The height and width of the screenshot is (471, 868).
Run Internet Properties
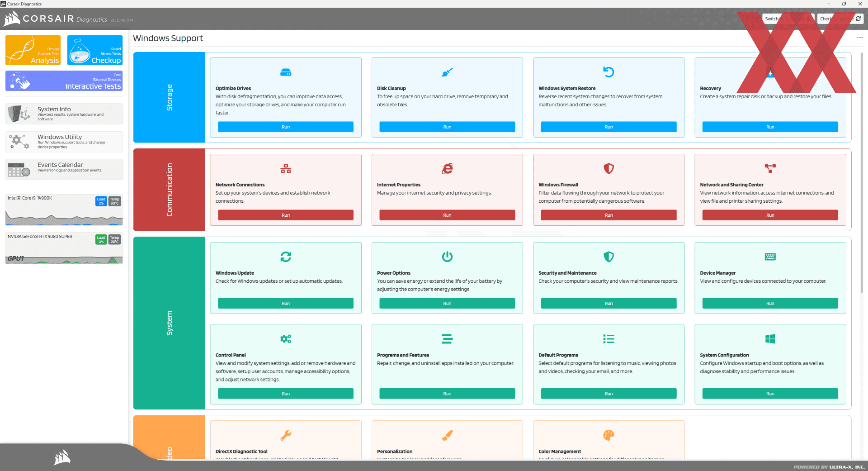coord(447,215)
